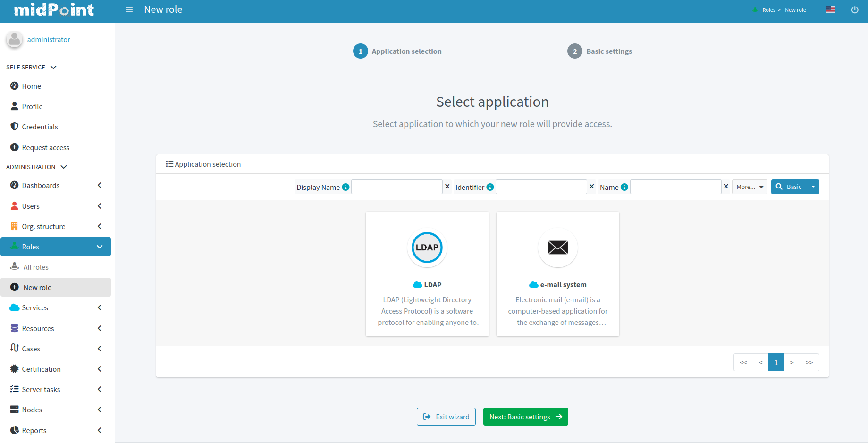Click the Reports pie chart icon
Viewport: 868px width, 444px height.
click(14, 430)
